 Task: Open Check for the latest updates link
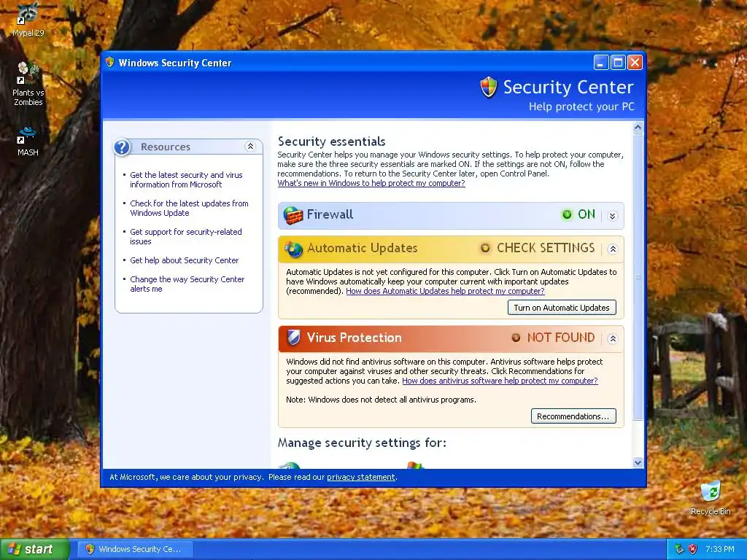189,208
